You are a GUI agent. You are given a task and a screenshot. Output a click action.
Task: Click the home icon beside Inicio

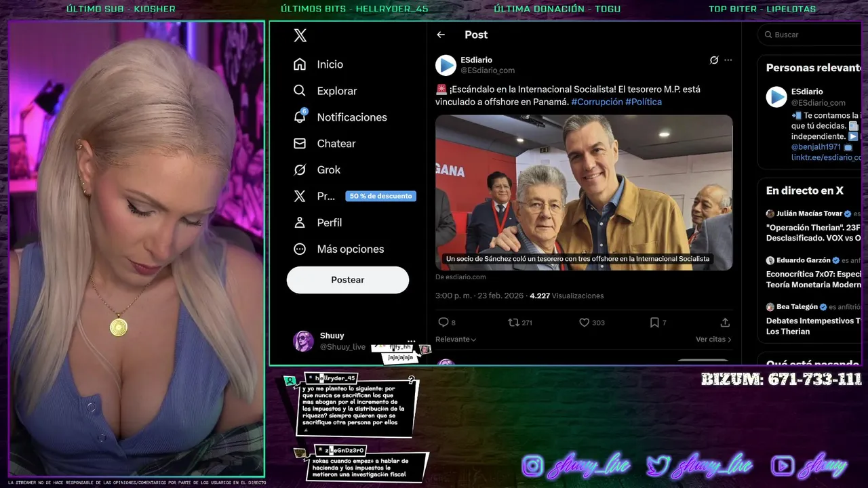(x=300, y=64)
